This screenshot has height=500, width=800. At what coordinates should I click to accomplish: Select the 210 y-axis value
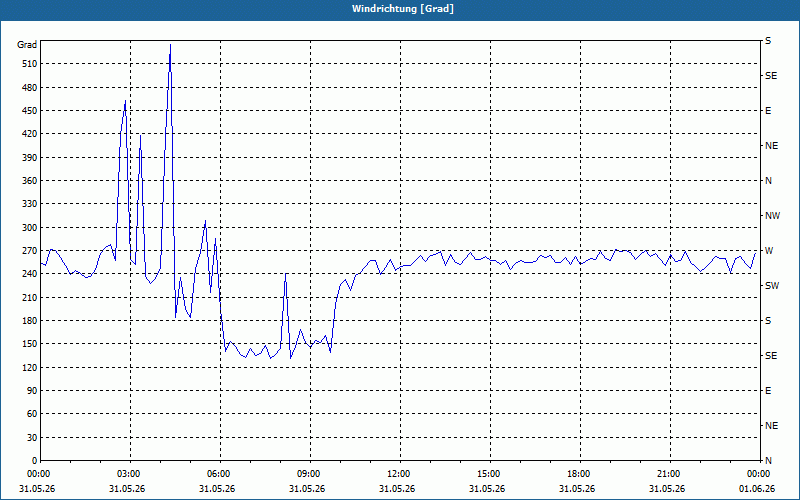[30, 297]
